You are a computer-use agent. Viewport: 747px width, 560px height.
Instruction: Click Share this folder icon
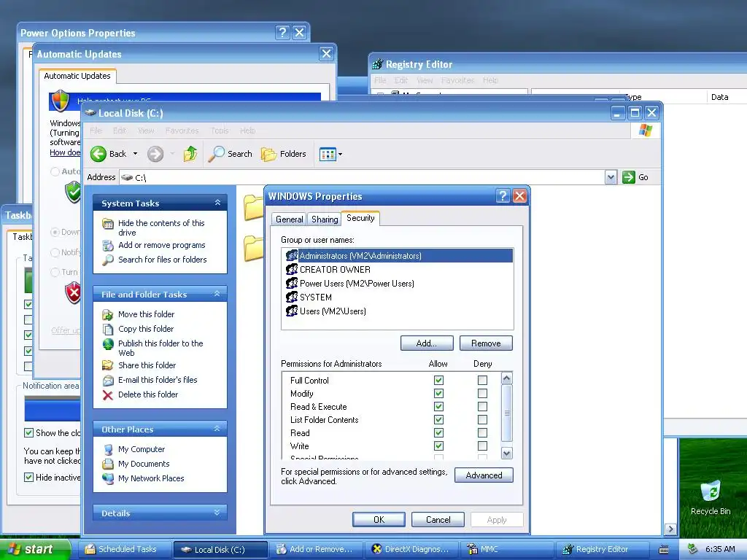tap(108, 365)
